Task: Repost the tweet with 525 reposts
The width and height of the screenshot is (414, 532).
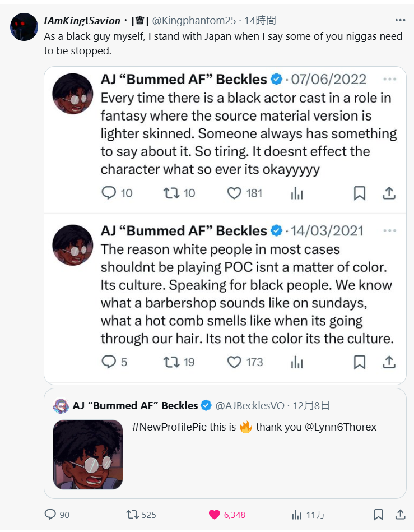Action: [133, 514]
